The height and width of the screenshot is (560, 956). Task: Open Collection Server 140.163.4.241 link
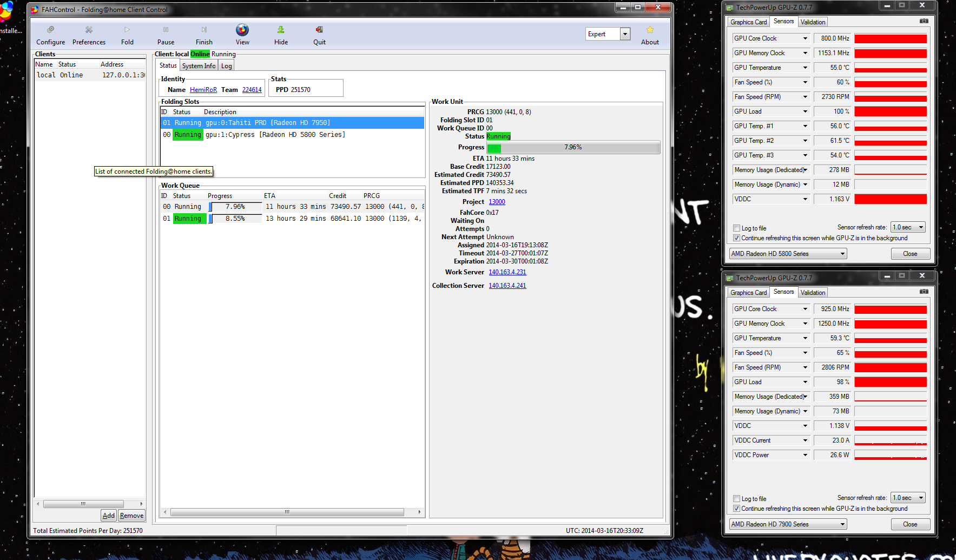click(507, 286)
